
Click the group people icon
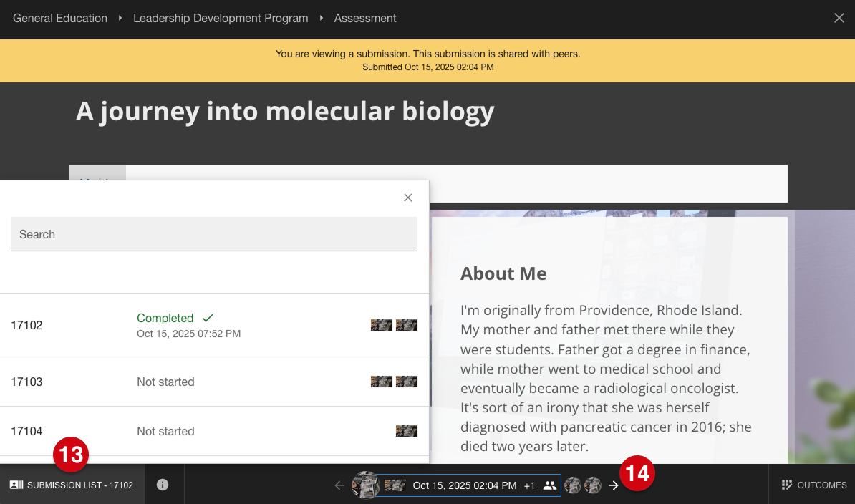coord(550,485)
